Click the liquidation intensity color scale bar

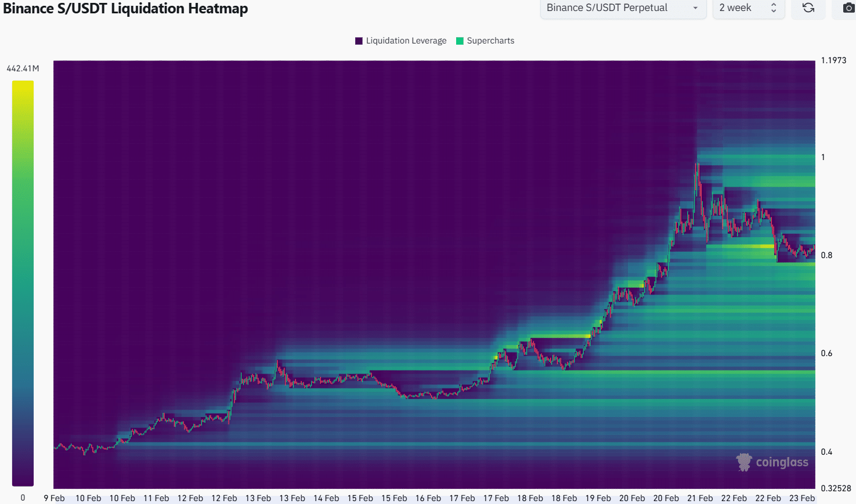[23, 283]
